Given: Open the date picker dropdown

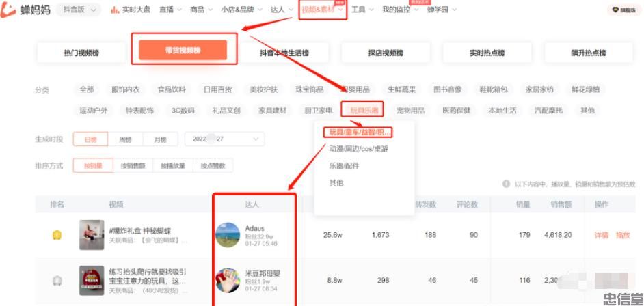Looking at the screenshot, I should pos(225,139).
